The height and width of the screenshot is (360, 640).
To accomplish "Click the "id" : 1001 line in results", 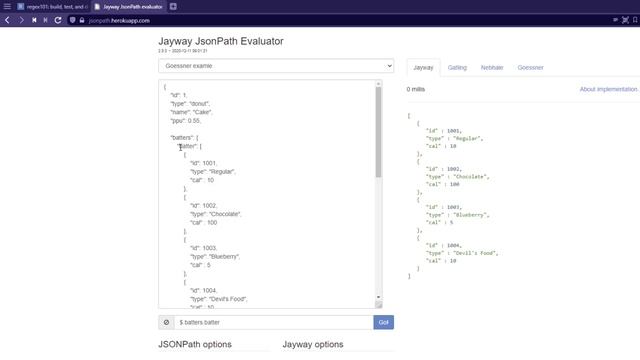I will [x=444, y=131].
